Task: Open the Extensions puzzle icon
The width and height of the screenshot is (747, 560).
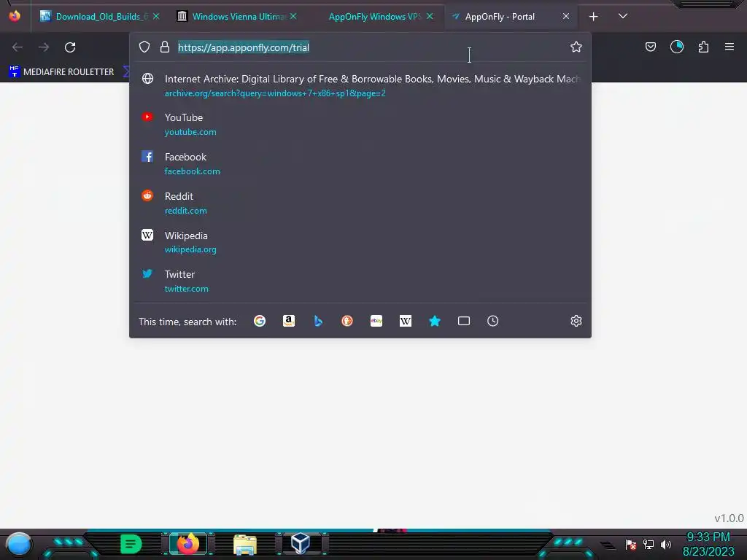Action: (x=703, y=47)
